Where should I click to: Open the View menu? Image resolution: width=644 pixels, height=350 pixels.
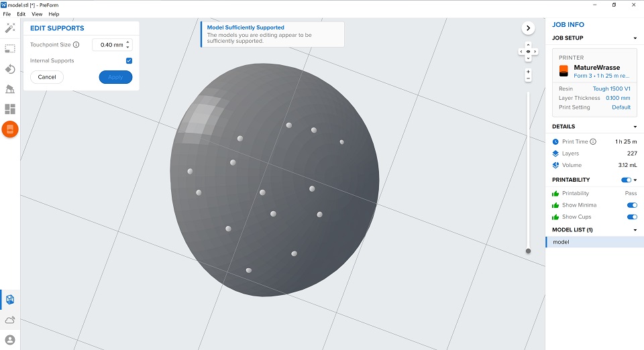point(37,14)
